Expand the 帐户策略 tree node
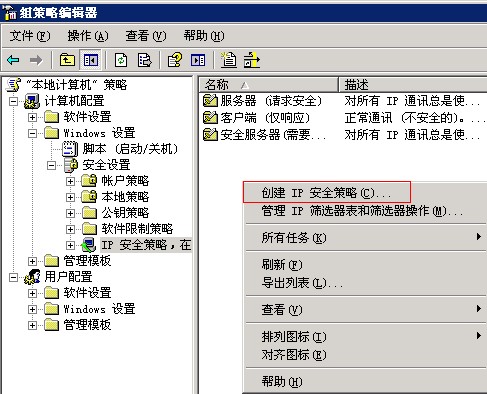This screenshot has width=487, height=394. click(x=70, y=181)
